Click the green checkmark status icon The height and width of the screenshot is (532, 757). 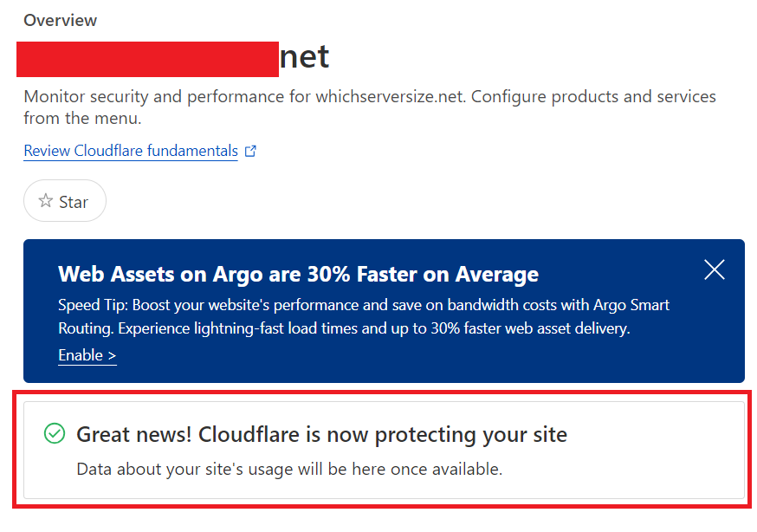[55, 433]
